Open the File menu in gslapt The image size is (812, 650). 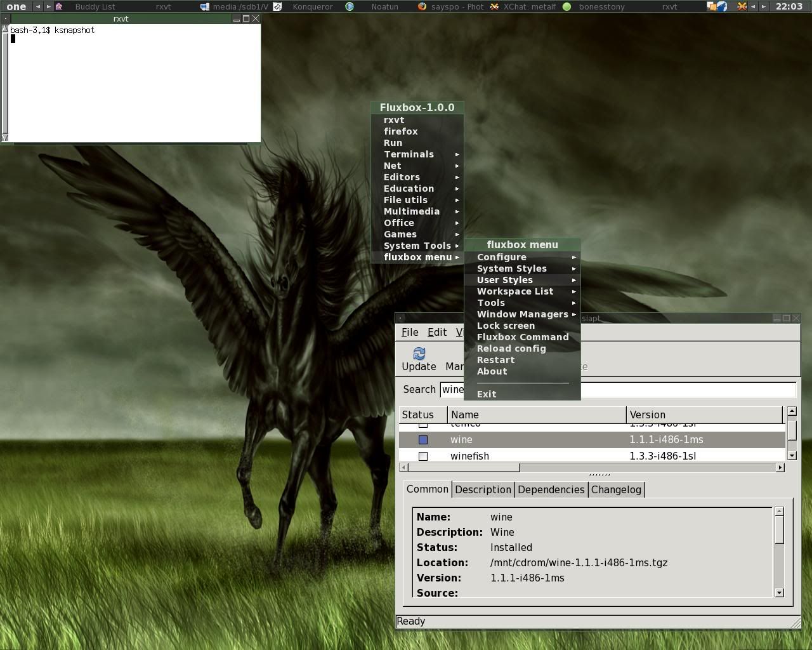coord(410,332)
